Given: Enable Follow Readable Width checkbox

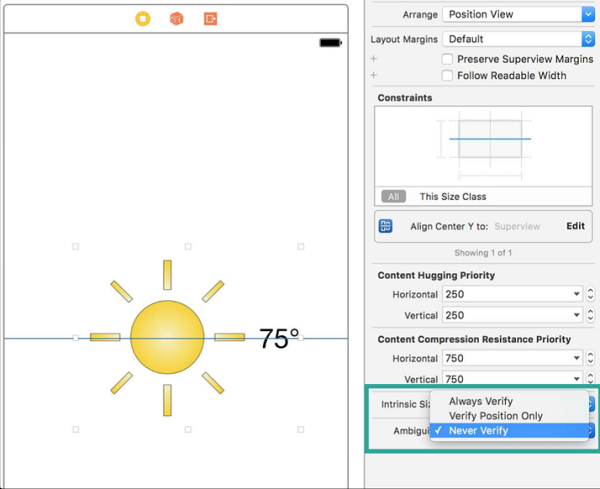Looking at the screenshot, I should 447,75.
